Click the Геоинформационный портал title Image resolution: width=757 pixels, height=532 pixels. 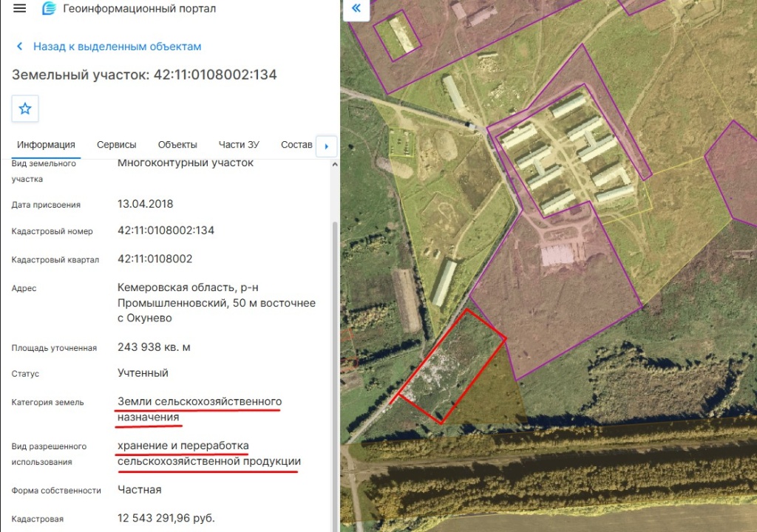[140, 8]
